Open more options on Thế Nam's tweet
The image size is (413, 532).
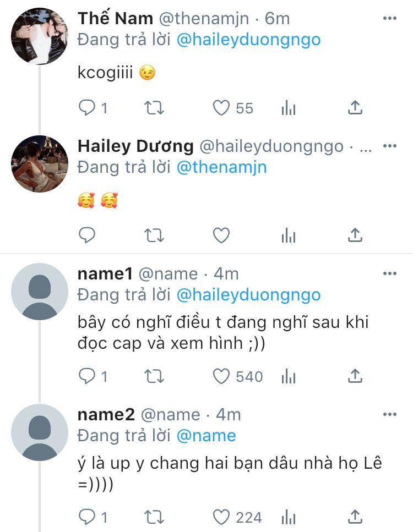coord(389,19)
